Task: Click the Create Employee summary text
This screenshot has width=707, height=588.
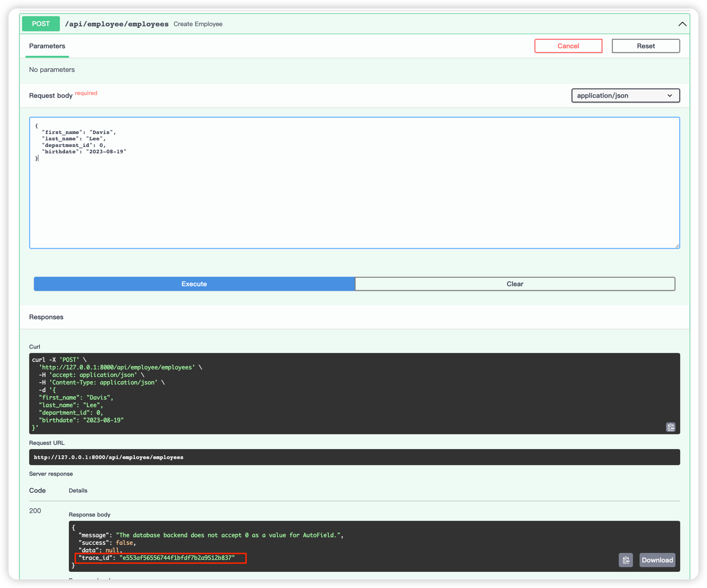Action: click(x=198, y=24)
